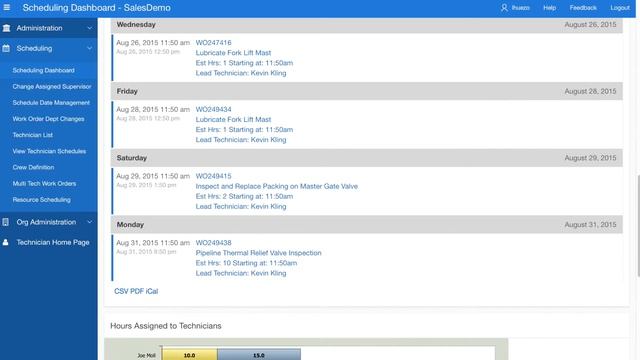Open Technician Home Page
Image resolution: width=640 pixels, height=360 pixels.
(x=53, y=242)
